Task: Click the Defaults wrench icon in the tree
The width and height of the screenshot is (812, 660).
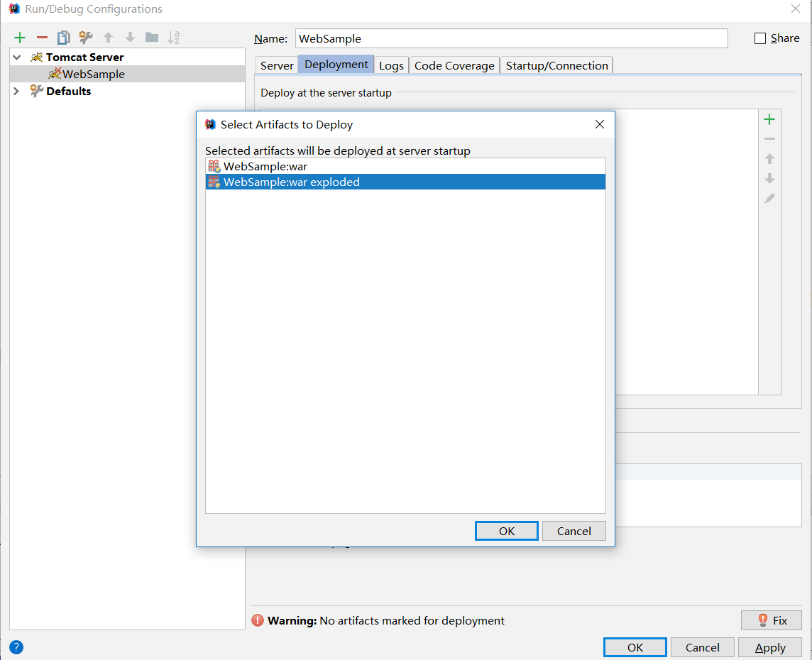Action: click(36, 91)
